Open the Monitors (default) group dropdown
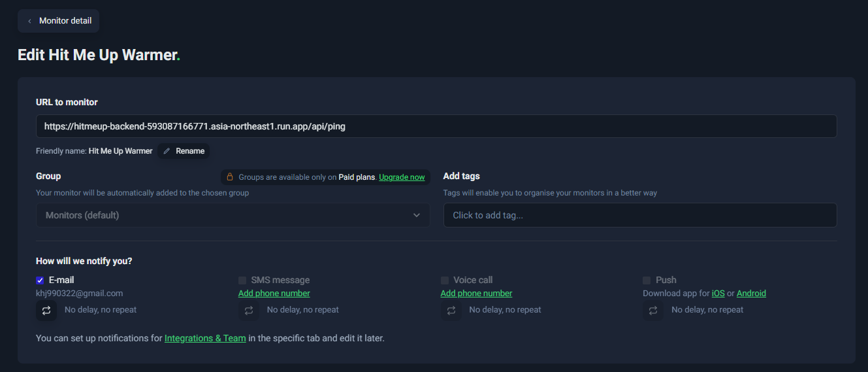 click(x=233, y=215)
